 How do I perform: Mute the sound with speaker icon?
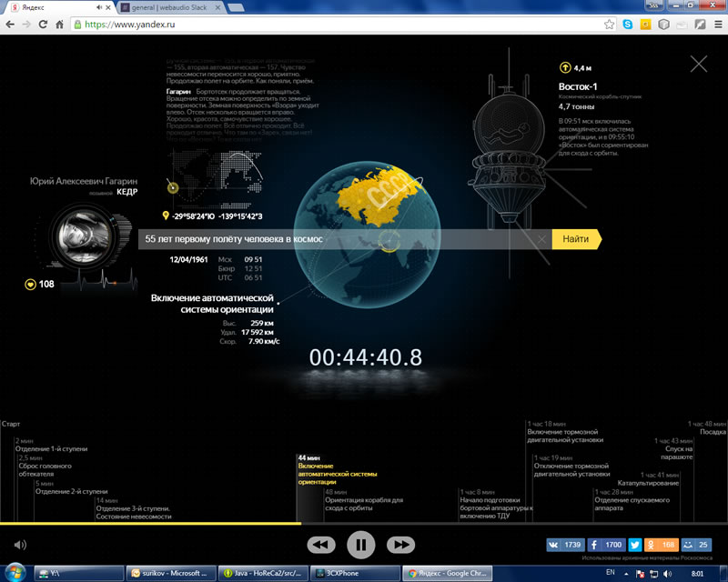(20, 545)
